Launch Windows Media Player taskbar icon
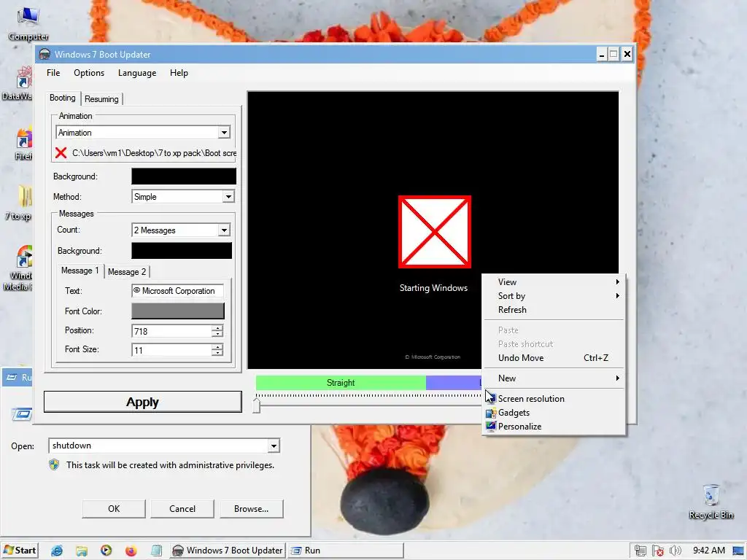The image size is (747, 560). pos(107,551)
